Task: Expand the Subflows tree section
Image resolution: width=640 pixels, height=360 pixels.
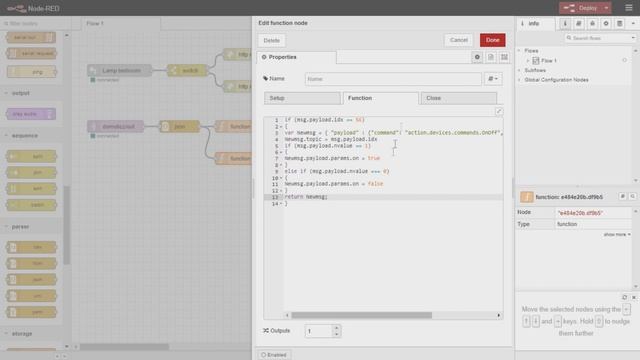Action: (x=520, y=70)
